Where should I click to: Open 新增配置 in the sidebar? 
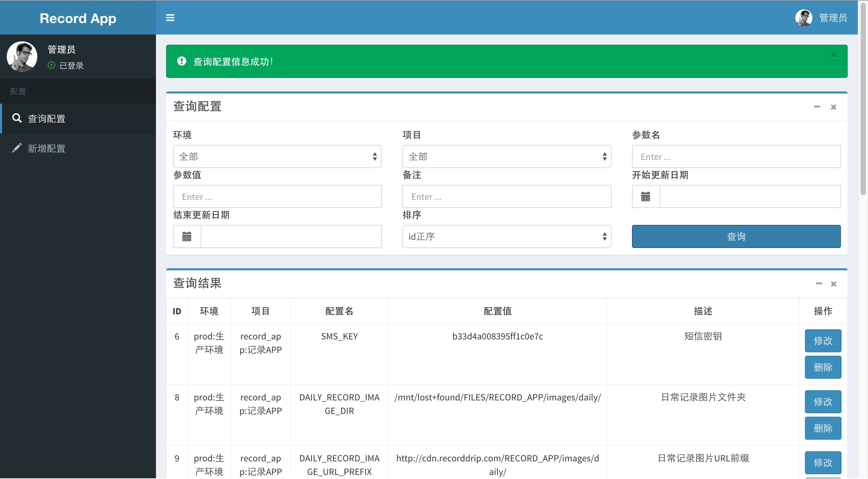pyautogui.click(x=78, y=148)
